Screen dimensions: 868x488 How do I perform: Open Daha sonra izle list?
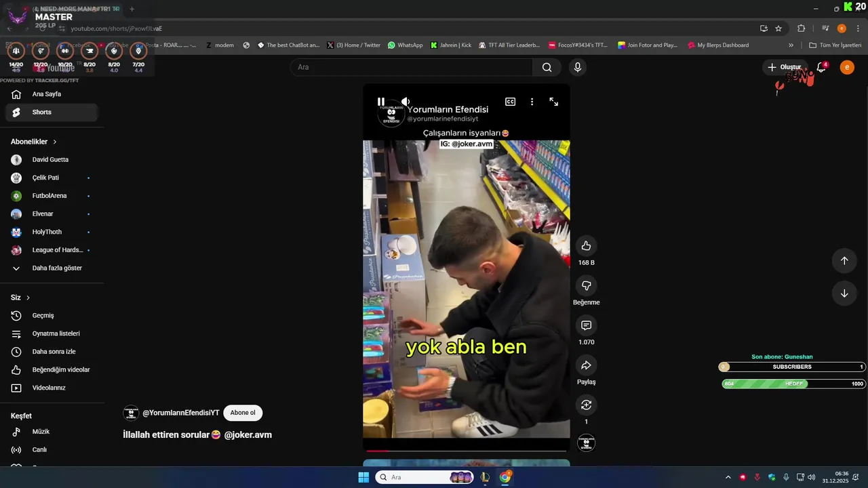(52, 352)
